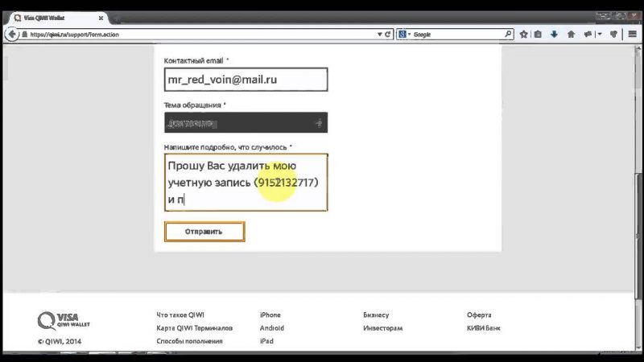This screenshot has height=362, width=644.
Task: Open the КИВИ Банк footer link
Action: 484,328
